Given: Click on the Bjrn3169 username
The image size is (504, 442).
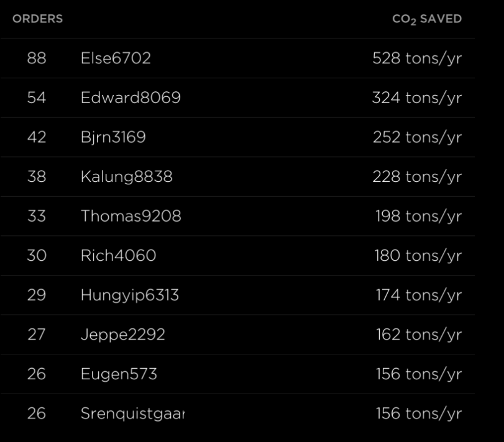Looking at the screenshot, I should click(113, 137).
